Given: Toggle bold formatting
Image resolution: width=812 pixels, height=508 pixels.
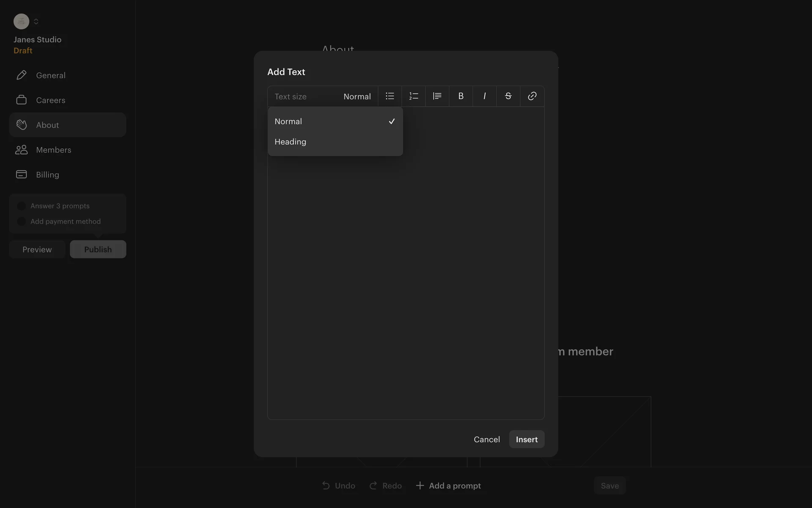Looking at the screenshot, I should click(x=461, y=96).
